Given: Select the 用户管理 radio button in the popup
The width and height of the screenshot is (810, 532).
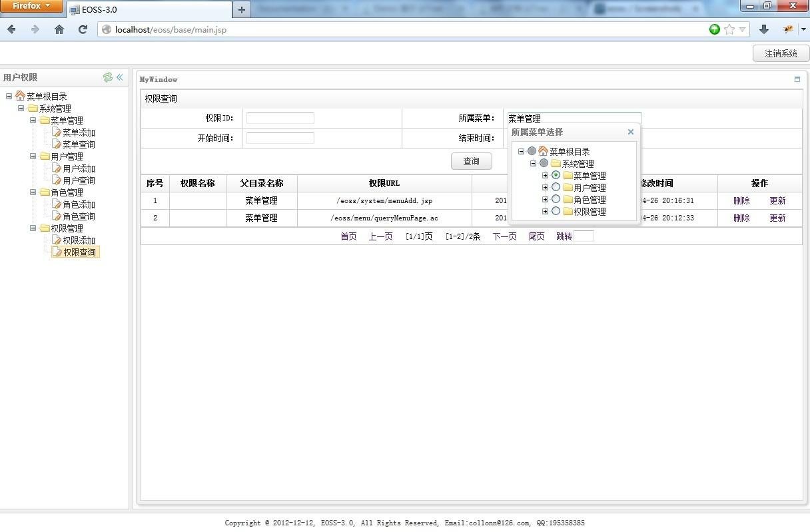Looking at the screenshot, I should (556, 187).
